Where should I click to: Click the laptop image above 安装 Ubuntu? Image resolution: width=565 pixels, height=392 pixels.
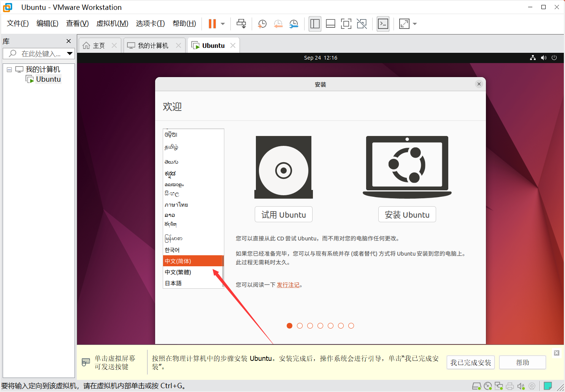[x=407, y=167]
